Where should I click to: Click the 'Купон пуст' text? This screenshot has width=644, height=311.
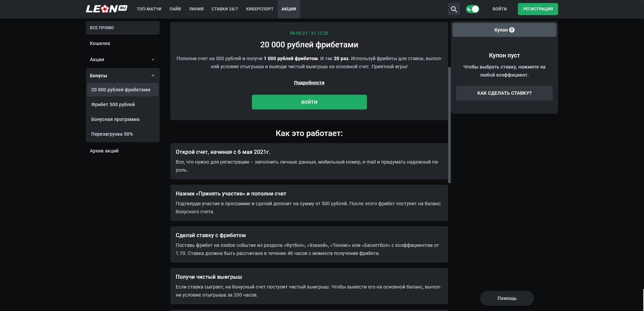(504, 55)
